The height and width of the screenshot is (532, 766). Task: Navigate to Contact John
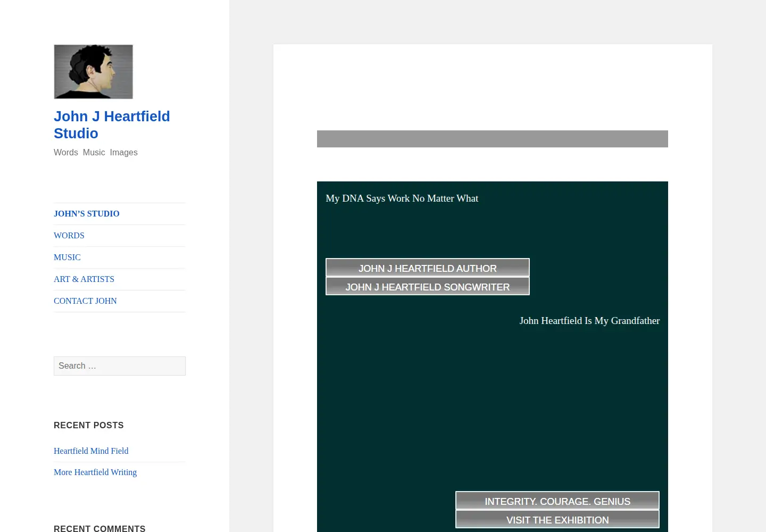click(x=85, y=301)
